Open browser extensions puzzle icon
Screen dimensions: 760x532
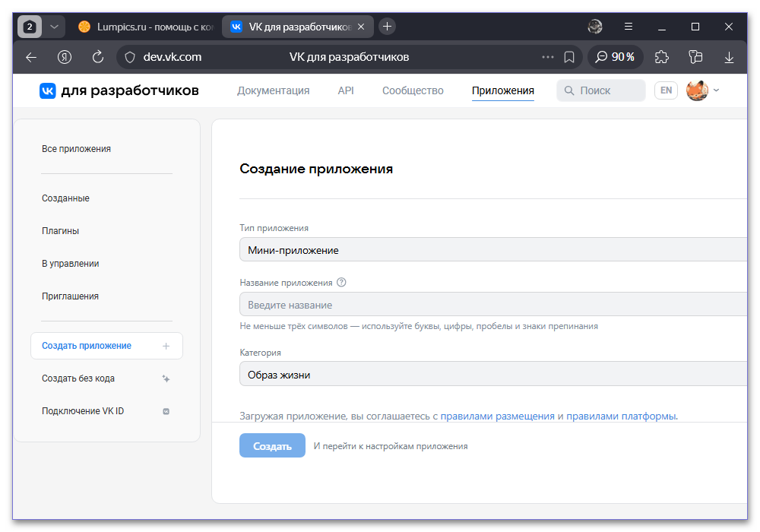point(662,57)
